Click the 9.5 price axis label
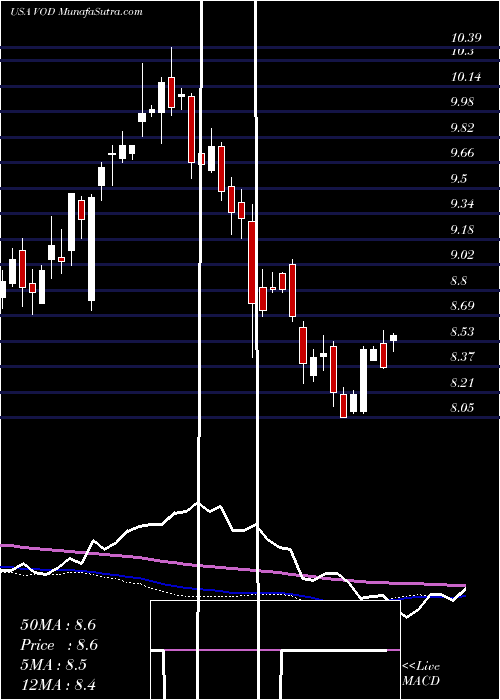This screenshot has height=700, width=500. [459, 179]
